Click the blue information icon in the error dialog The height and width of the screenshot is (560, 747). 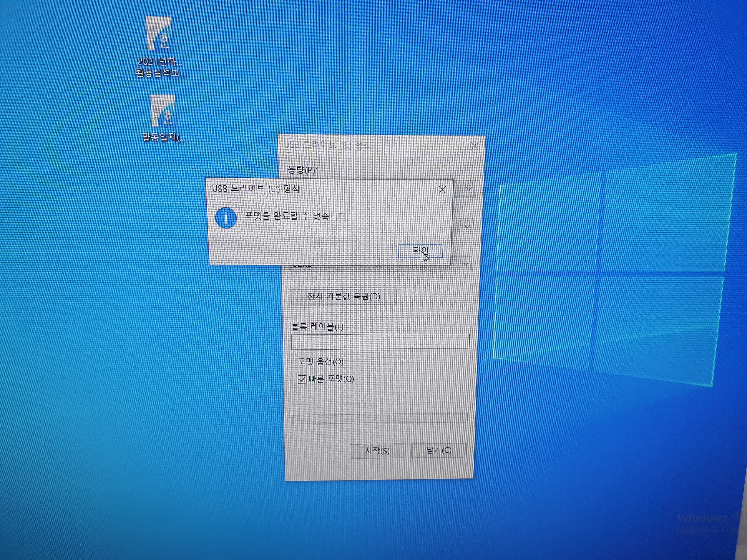coord(226,218)
